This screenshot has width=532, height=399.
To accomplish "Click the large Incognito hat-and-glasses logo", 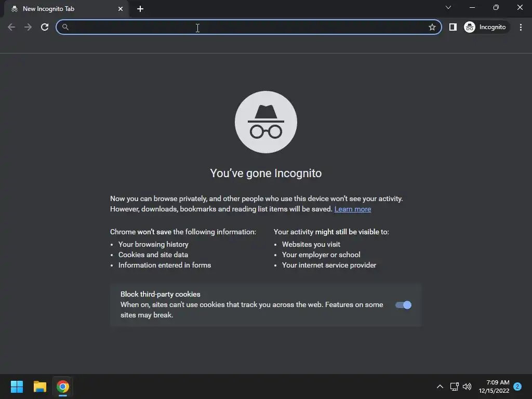I will [266, 122].
